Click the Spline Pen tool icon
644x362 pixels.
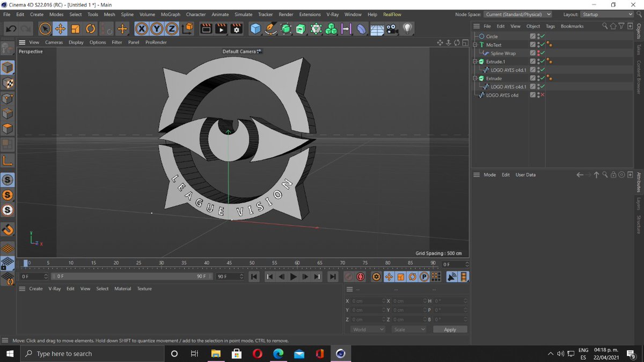[270, 28]
